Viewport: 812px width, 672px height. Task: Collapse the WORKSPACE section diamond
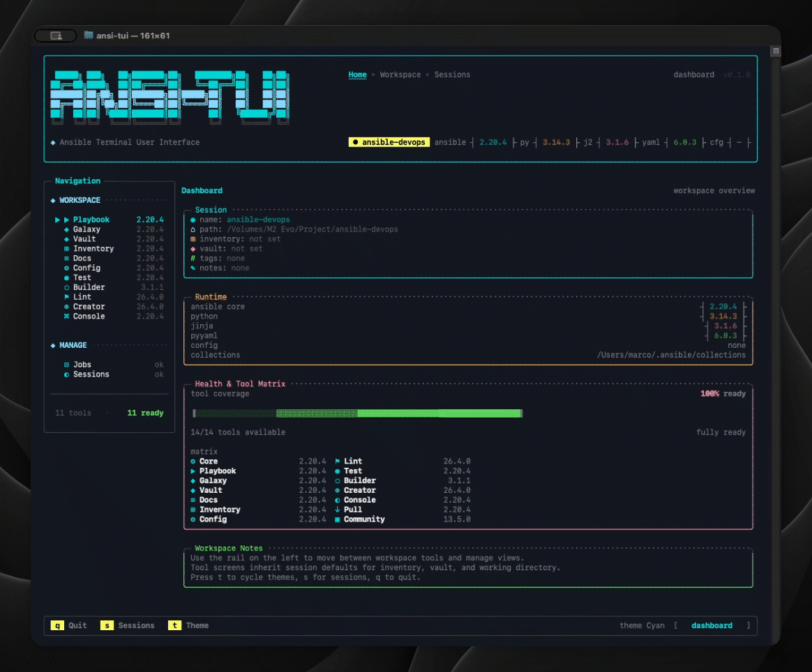coord(52,200)
